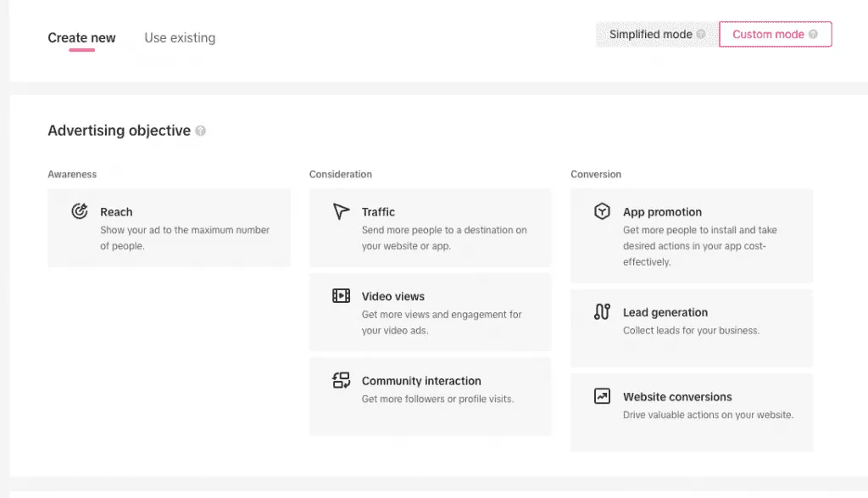Click the Video views film icon

tap(341, 296)
